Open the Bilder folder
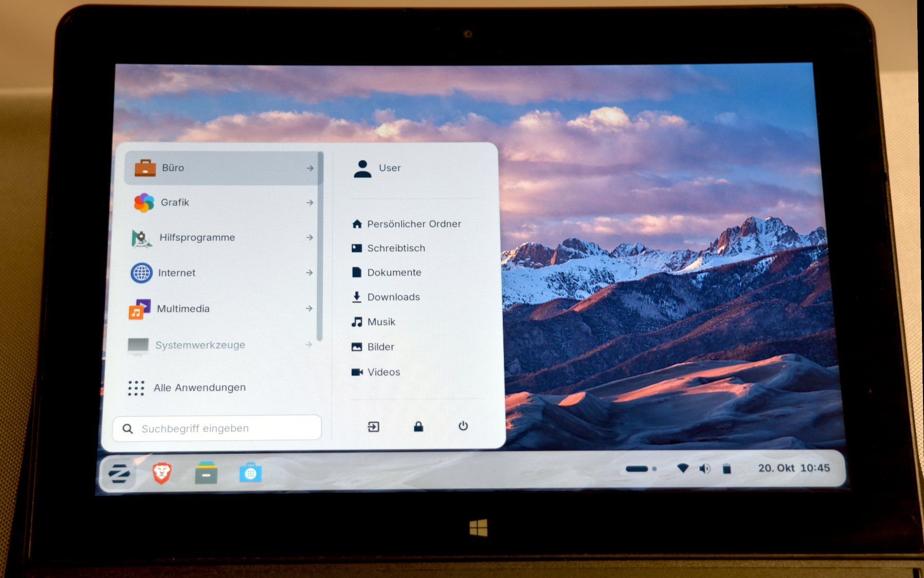This screenshot has height=578, width=924. (x=373, y=347)
